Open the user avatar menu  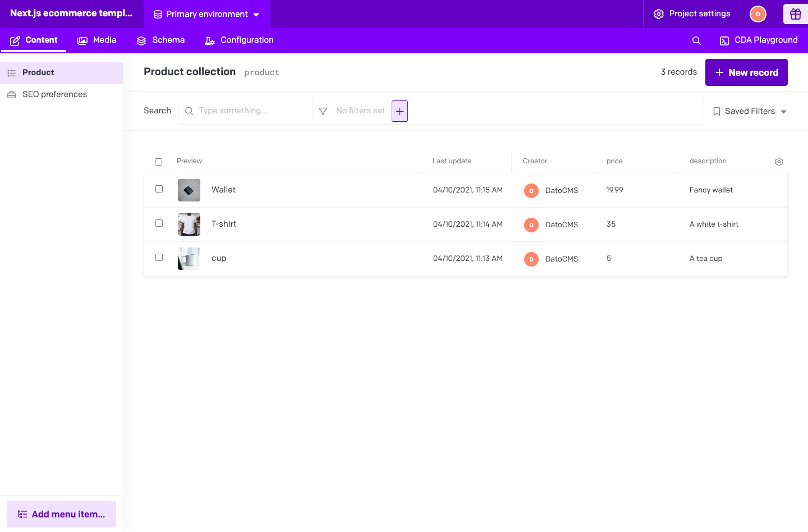(x=757, y=14)
